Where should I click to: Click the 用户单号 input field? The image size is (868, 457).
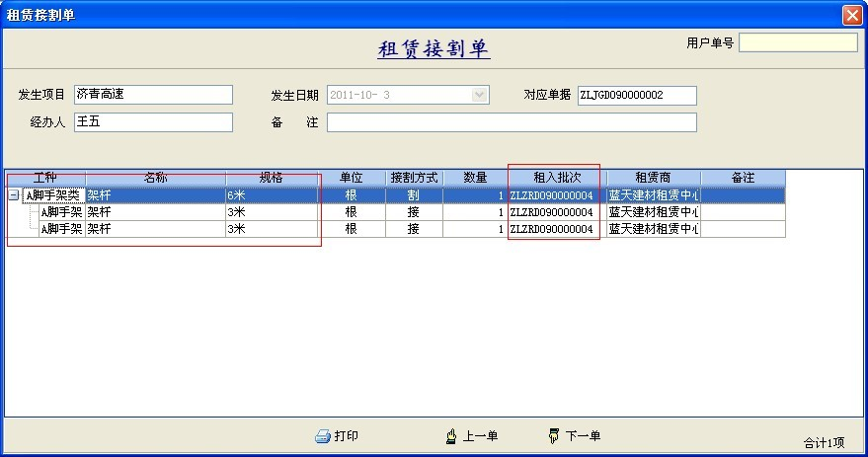(x=798, y=42)
